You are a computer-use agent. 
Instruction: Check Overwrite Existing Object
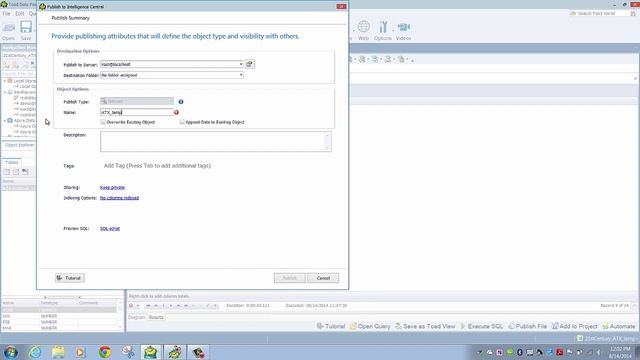(103, 122)
